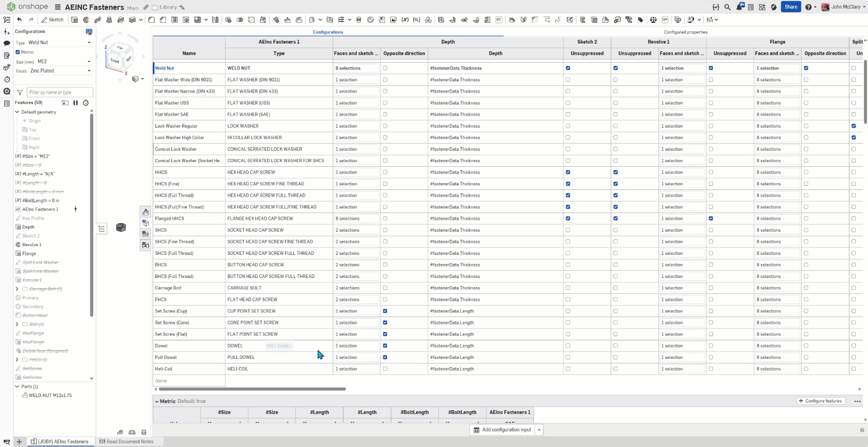
Task: Switch to the Configurations tab
Action: [x=328, y=32]
